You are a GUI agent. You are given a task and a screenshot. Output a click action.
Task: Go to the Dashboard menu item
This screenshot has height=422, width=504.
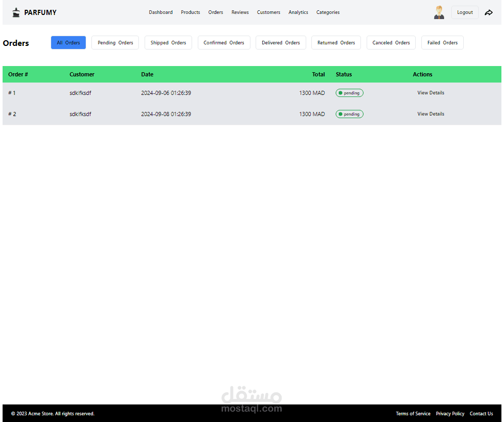161,12
